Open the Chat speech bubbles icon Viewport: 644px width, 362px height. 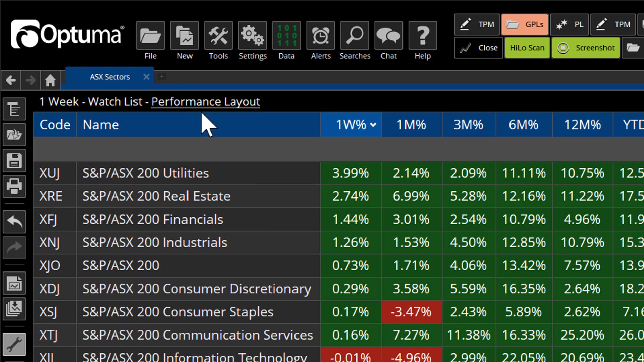389,36
